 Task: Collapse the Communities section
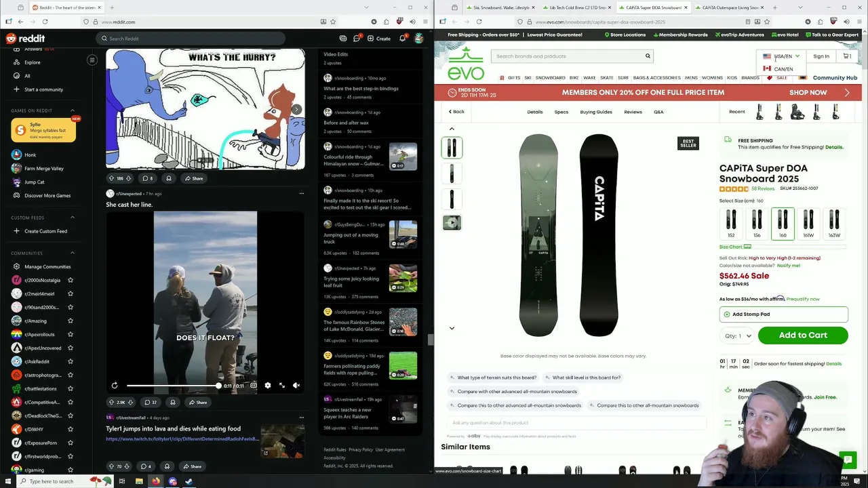pyautogui.click(x=73, y=253)
